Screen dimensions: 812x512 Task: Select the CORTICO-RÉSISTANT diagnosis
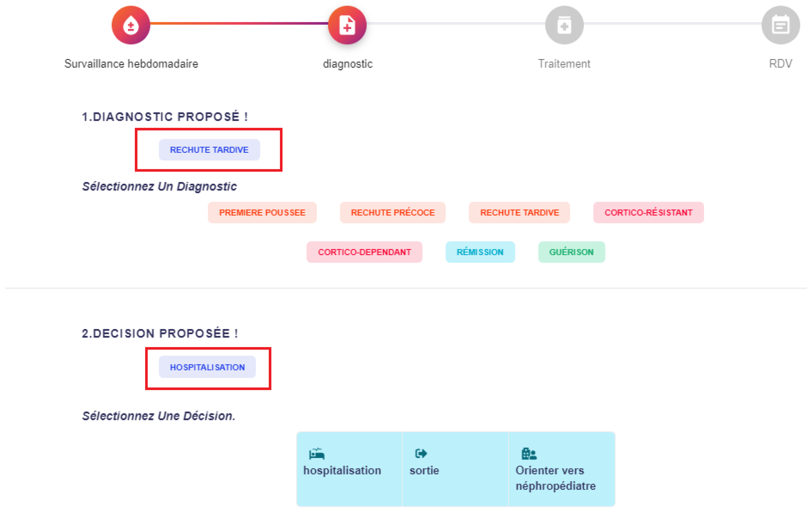(648, 213)
